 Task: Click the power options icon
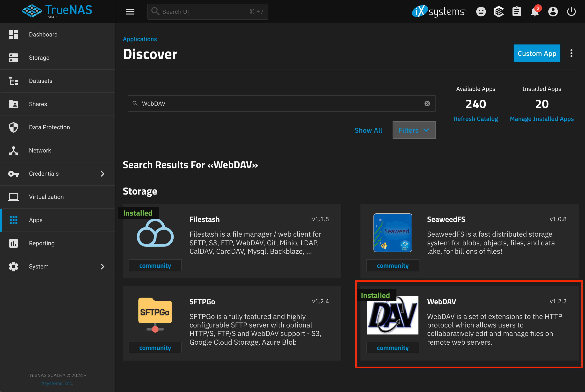pyautogui.click(x=571, y=12)
